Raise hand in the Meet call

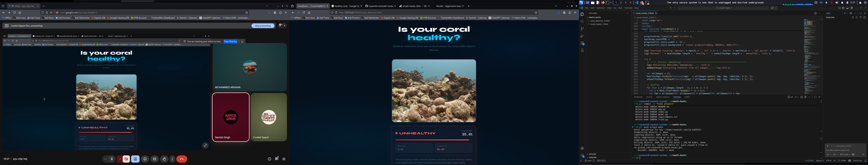tap(164, 159)
